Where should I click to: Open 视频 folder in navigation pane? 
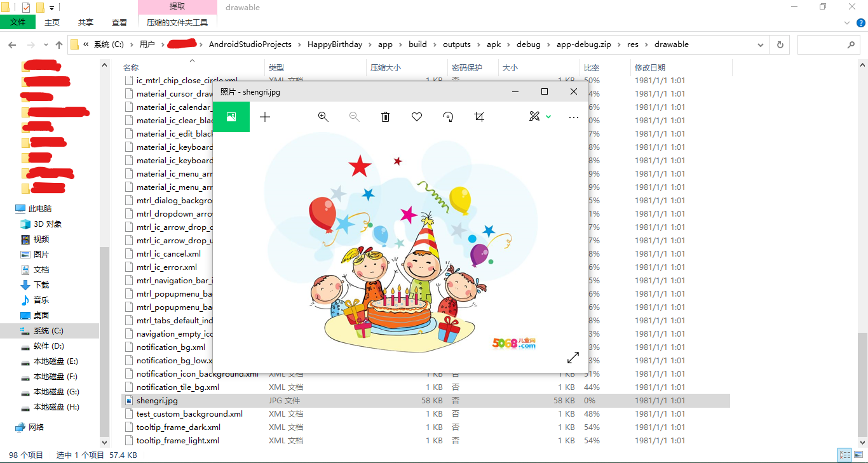click(x=41, y=239)
